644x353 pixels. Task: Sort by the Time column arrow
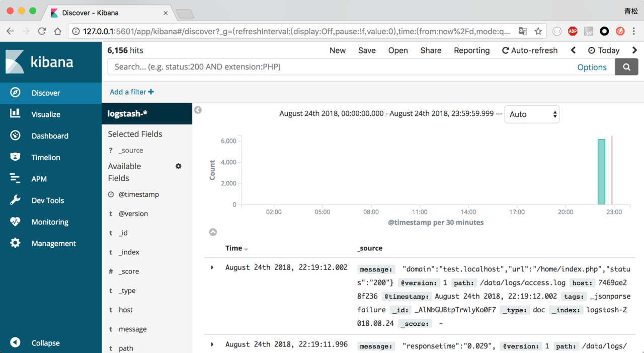point(246,249)
